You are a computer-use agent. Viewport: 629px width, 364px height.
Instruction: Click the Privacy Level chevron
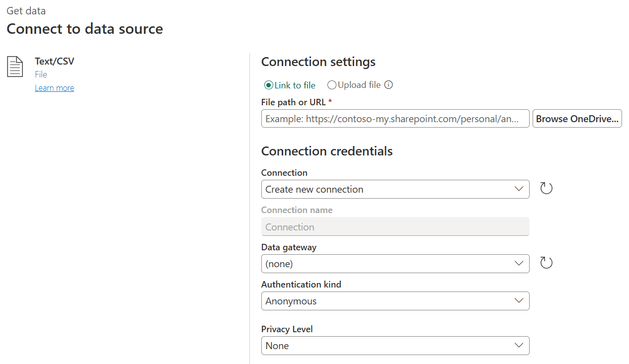click(x=519, y=346)
